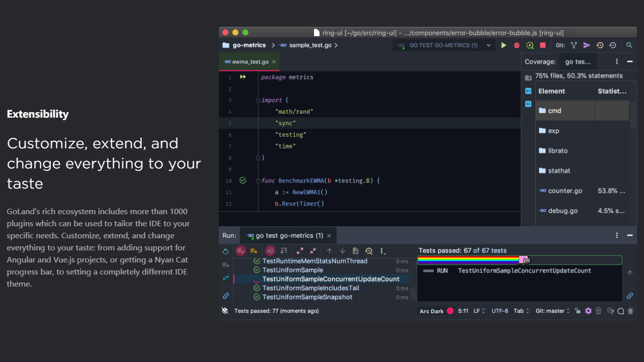Open Run panel toolbar more options

pyautogui.click(x=382, y=251)
